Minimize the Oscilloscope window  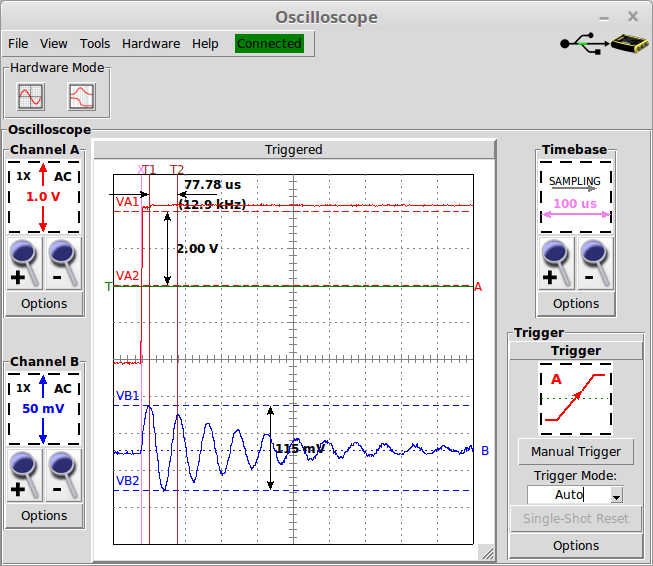604,18
